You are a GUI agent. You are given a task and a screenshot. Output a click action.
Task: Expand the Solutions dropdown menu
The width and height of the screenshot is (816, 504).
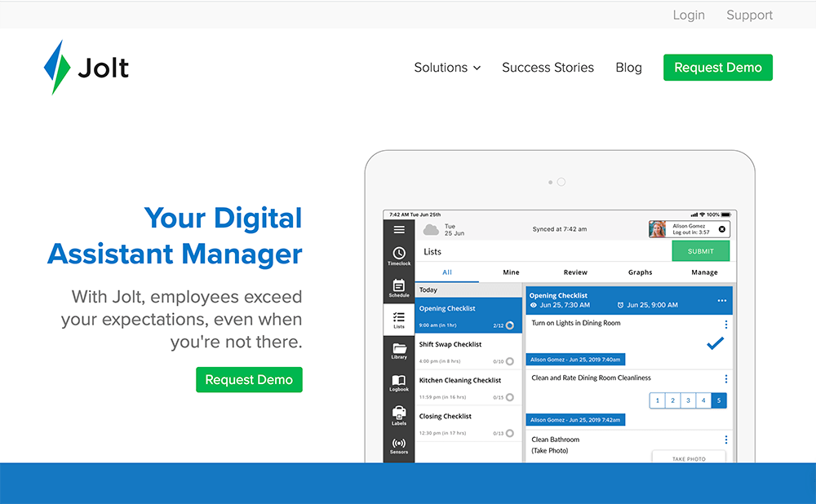tap(447, 68)
